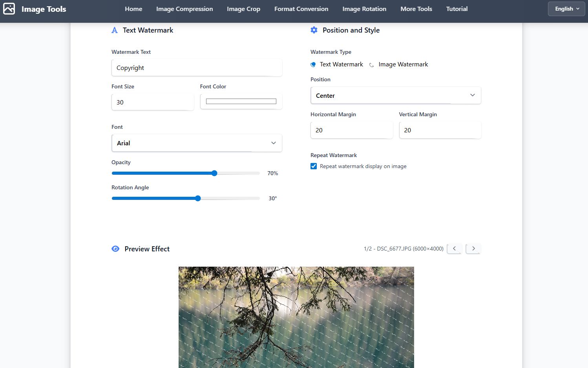Click the Horizontal Margin input field
The image size is (588, 368).
pos(352,130)
